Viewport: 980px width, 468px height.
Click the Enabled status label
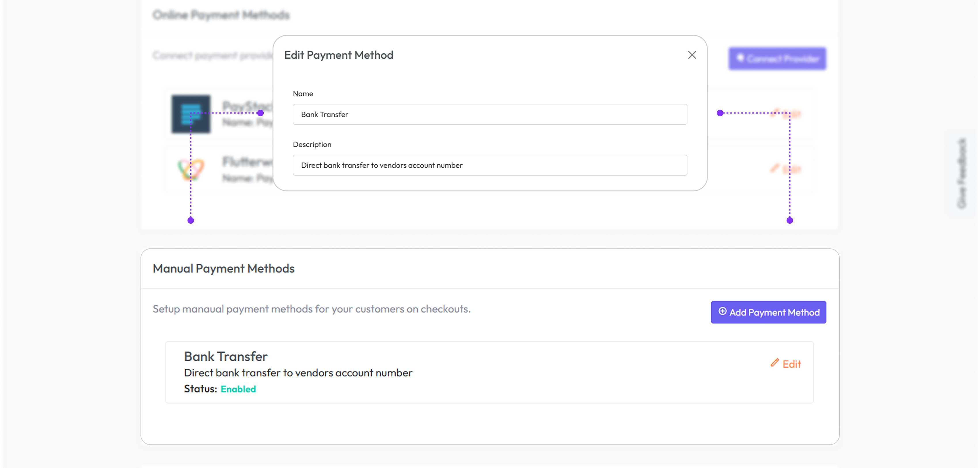tap(238, 389)
